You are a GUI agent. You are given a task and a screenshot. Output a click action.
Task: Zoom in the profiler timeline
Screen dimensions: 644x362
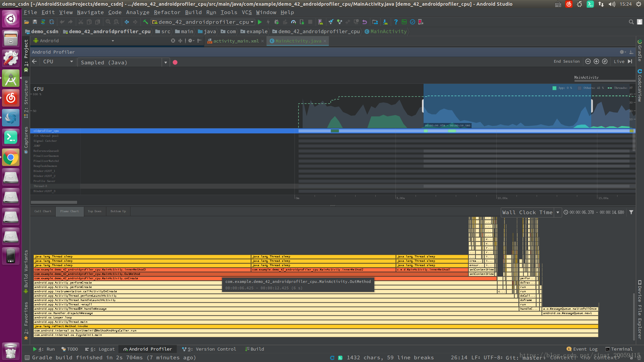pos(596,61)
